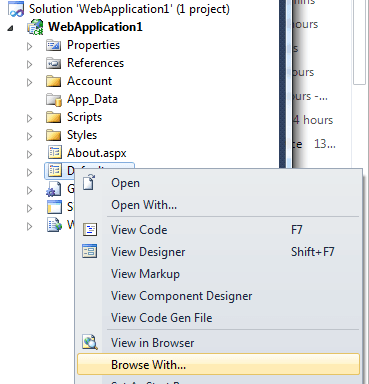This screenshot has height=384, width=369.
Task: Select the Styles folder in tree
Action: pyautogui.click(x=82, y=135)
